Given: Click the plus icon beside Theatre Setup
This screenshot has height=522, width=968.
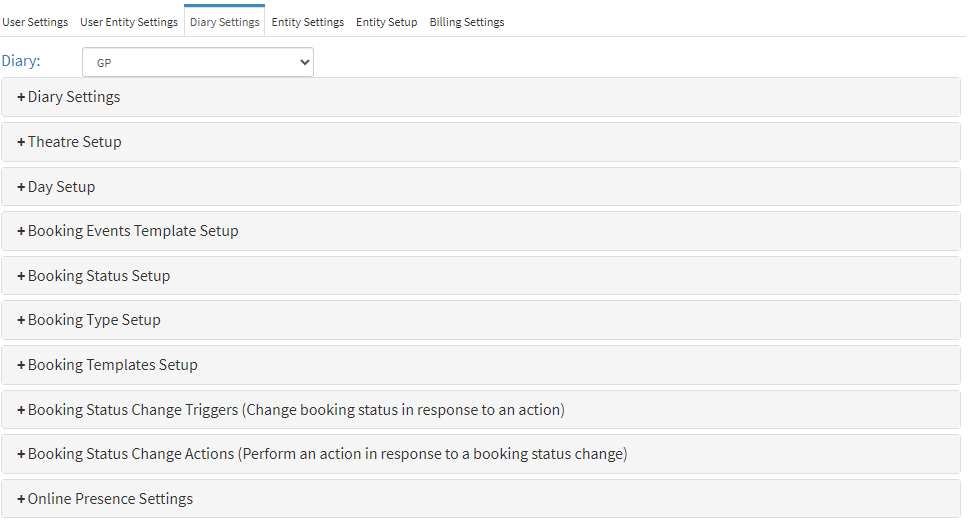Looking at the screenshot, I should [21, 142].
